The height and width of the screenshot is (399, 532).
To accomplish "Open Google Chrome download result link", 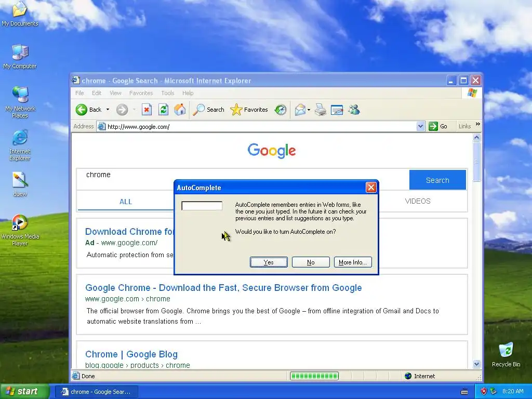I will click(x=223, y=288).
